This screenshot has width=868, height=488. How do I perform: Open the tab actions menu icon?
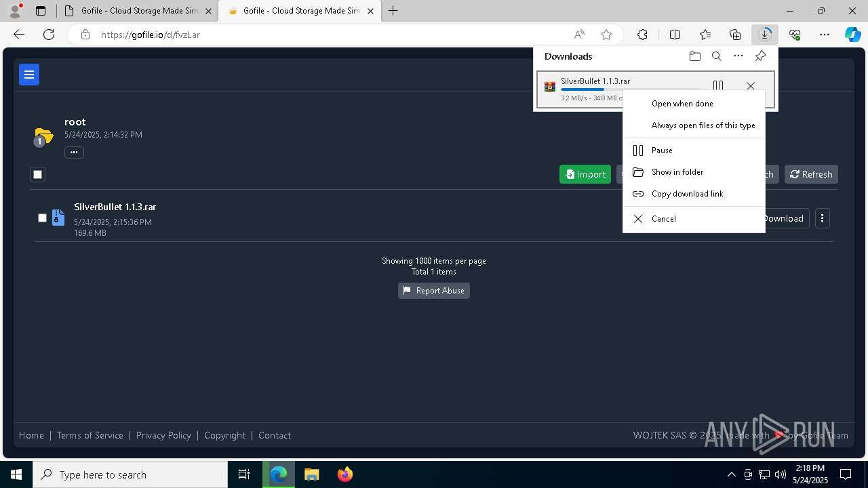tap(41, 11)
